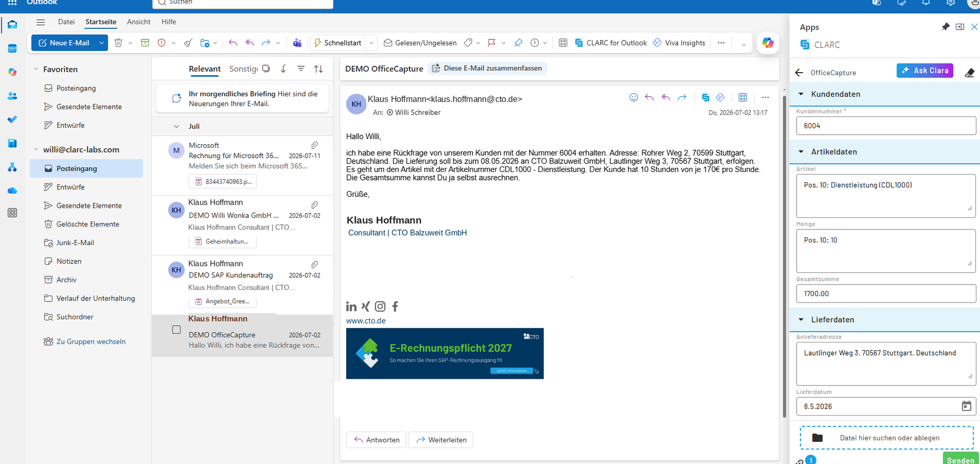Collapse the Lieferdaten section

pyautogui.click(x=801, y=319)
